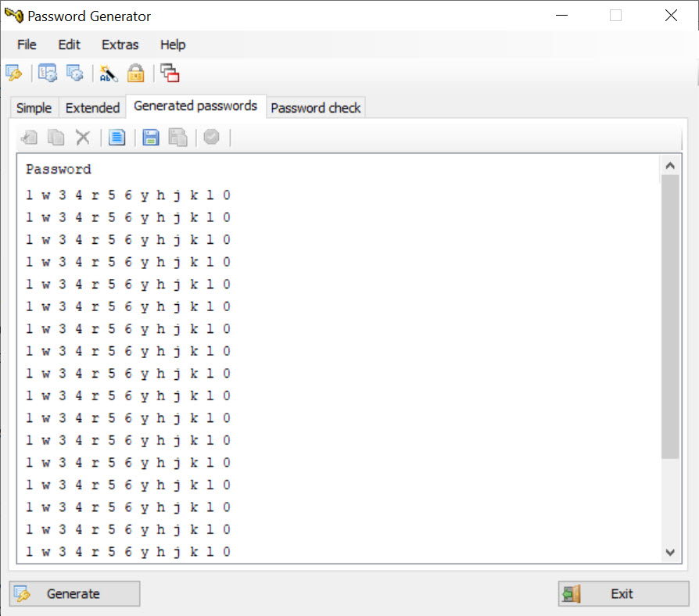Click the blue floppy disk save icon
The height and width of the screenshot is (616, 699).
point(151,138)
